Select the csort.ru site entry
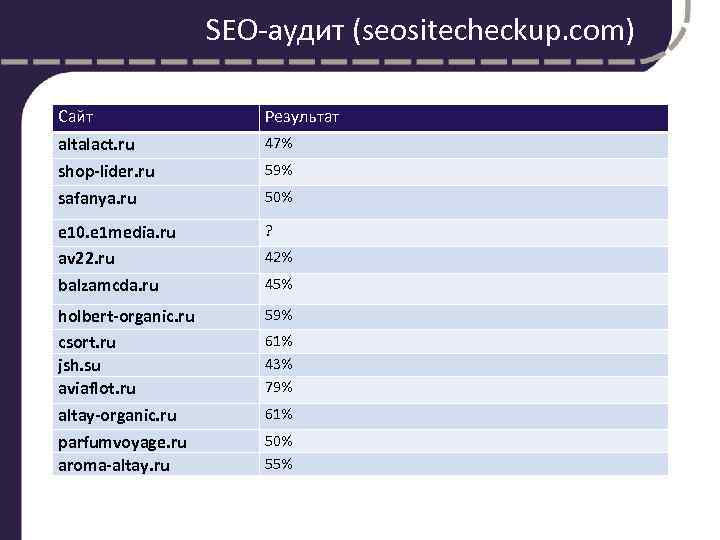 (87, 342)
